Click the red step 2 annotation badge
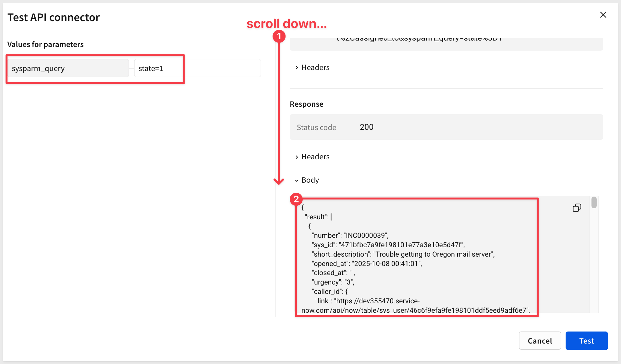 click(x=296, y=199)
